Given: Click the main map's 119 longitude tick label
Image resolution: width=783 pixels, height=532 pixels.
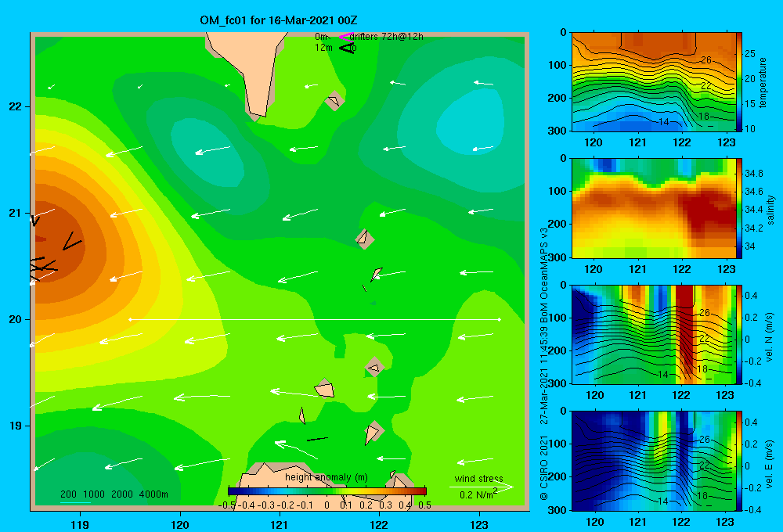Looking at the screenshot, I should (x=80, y=524).
